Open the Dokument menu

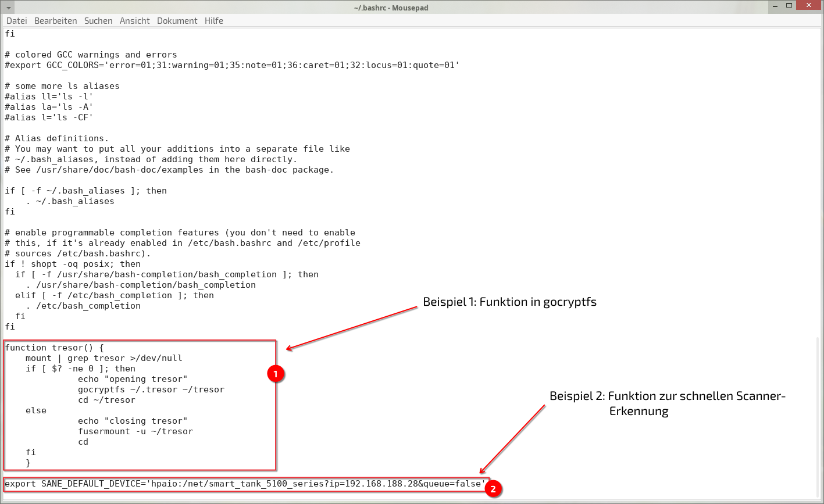[177, 20]
